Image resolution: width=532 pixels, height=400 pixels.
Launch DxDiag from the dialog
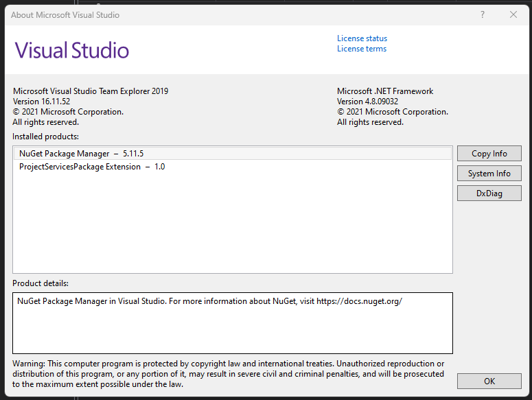(x=489, y=193)
